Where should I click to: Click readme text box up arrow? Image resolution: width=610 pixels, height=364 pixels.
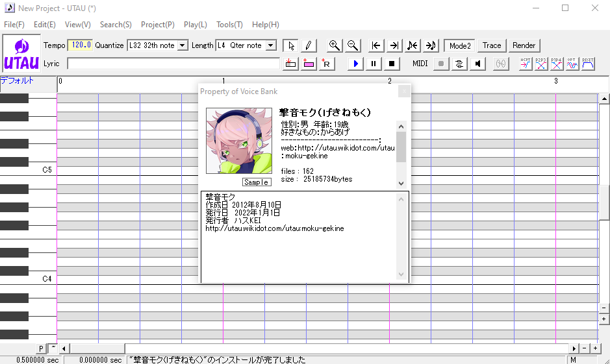401,200
